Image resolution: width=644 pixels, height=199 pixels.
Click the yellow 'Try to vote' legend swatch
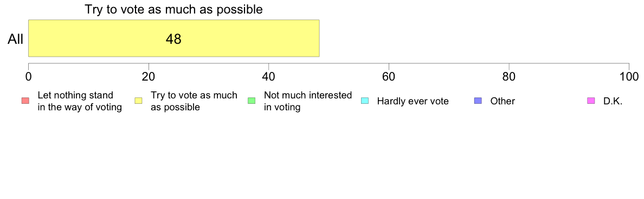tap(138, 101)
